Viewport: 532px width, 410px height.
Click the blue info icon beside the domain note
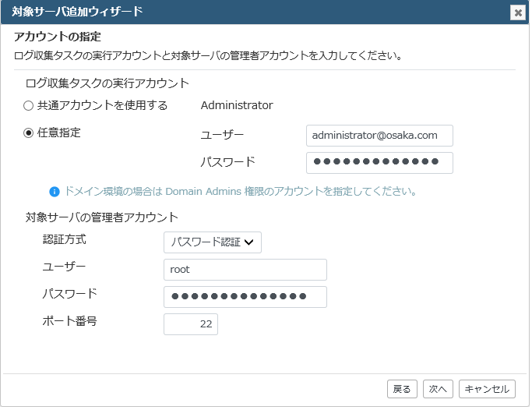coord(55,192)
